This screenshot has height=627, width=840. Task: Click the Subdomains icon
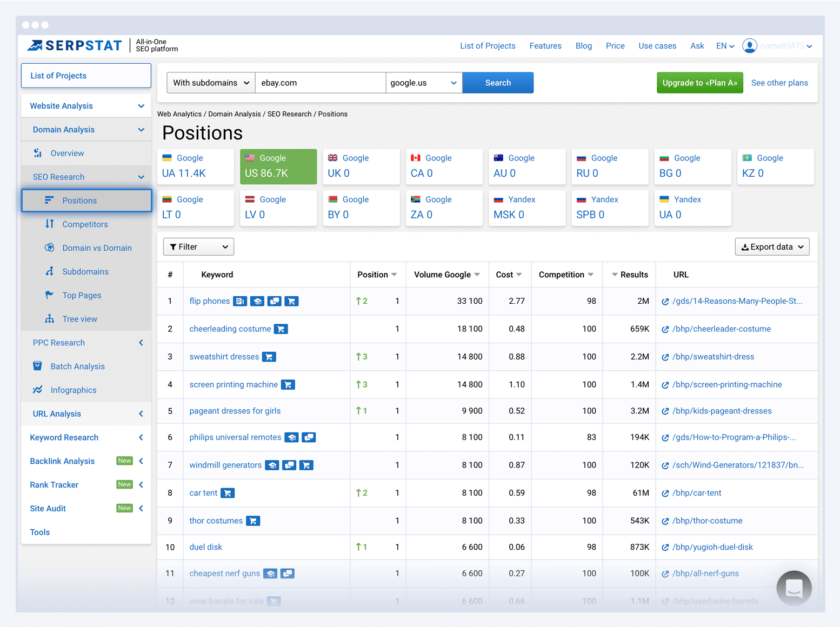click(50, 271)
